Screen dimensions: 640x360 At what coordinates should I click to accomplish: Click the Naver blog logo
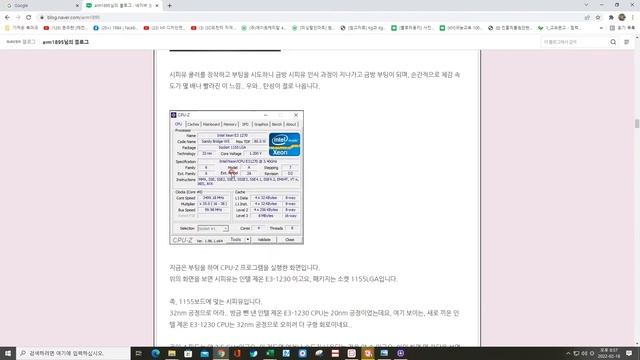click(x=21, y=42)
